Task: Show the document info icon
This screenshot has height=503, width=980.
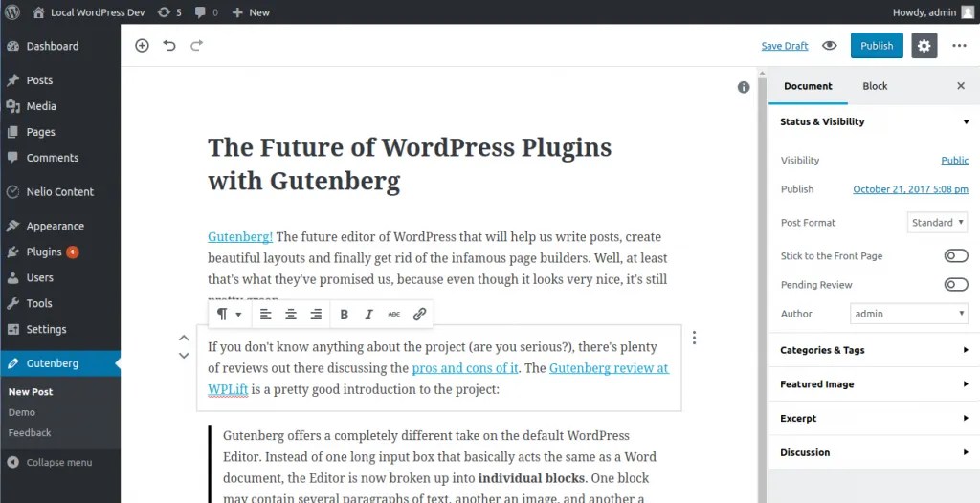Action: 743,87
